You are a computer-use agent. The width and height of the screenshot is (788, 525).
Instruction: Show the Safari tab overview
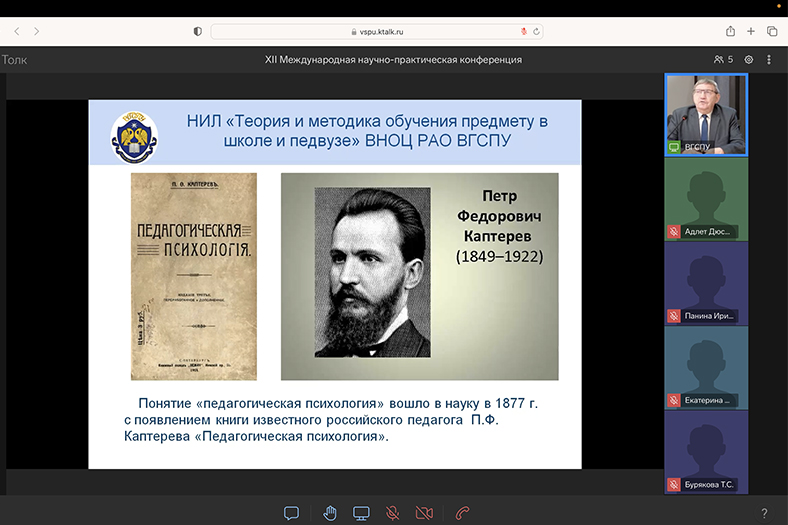point(772,31)
